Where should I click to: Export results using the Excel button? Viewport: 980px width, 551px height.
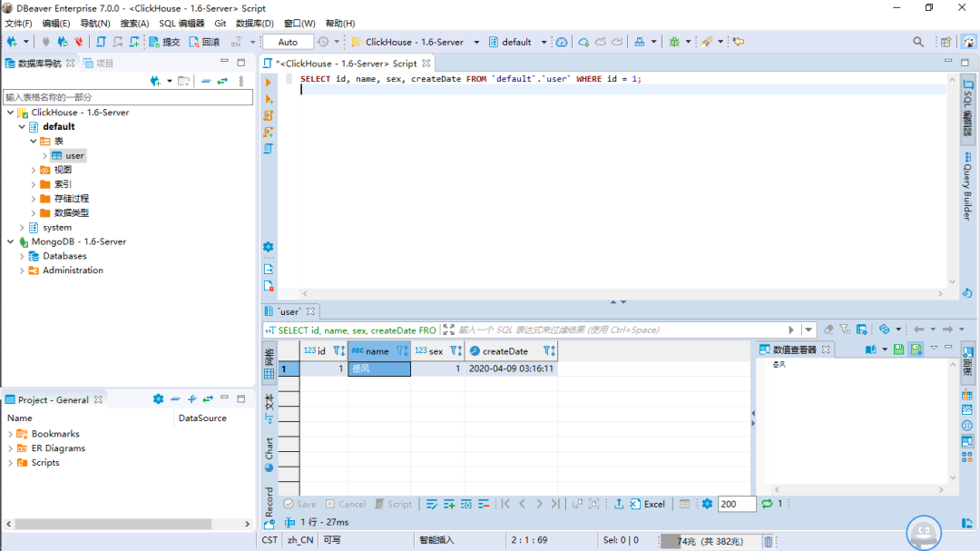pos(648,504)
